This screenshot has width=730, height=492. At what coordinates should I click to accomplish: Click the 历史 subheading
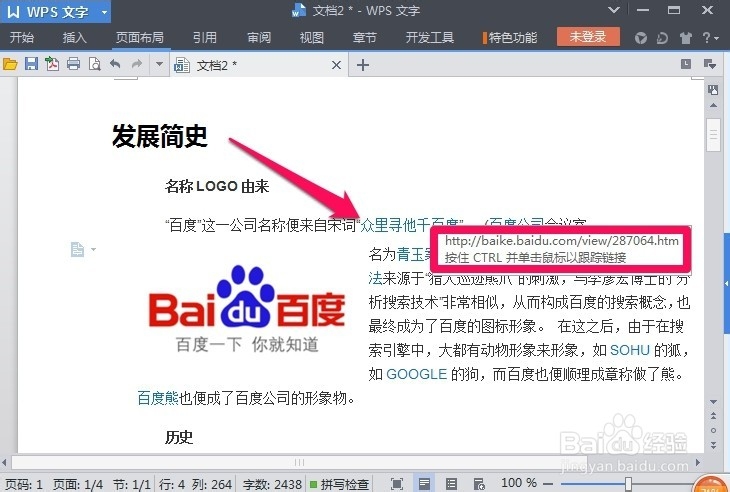click(179, 437)
